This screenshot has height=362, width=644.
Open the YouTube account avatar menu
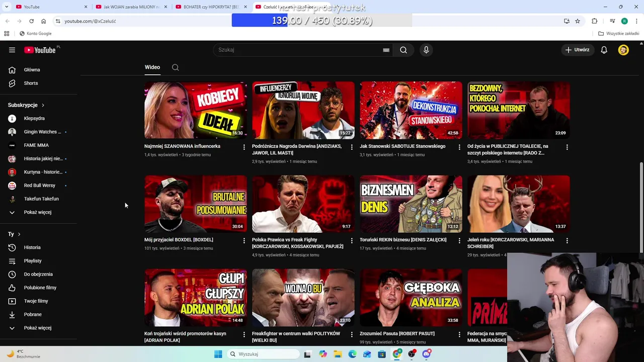[623, 50]
